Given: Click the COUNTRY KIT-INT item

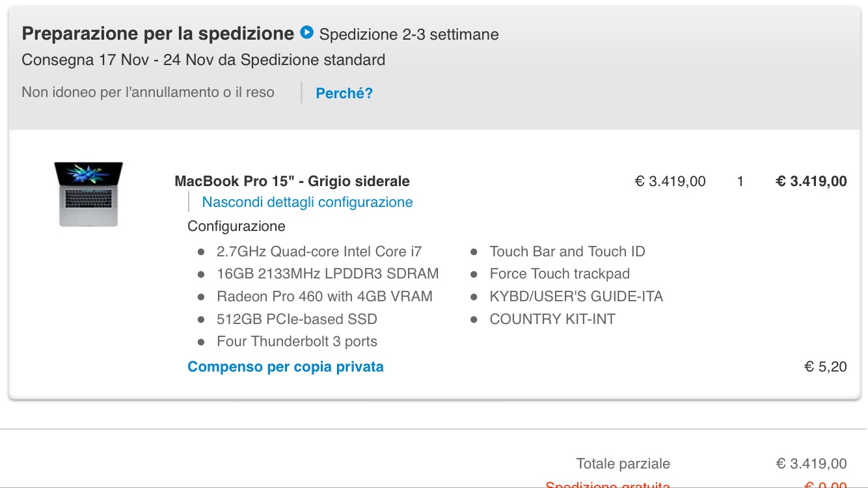Looking at the screenshot, I should click(x=552, y=319).
